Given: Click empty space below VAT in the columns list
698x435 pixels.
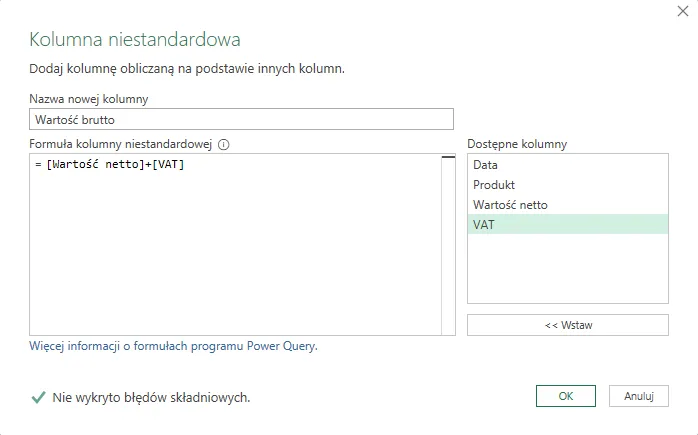Looking at the screenshot, I should (x=567, y=270).
